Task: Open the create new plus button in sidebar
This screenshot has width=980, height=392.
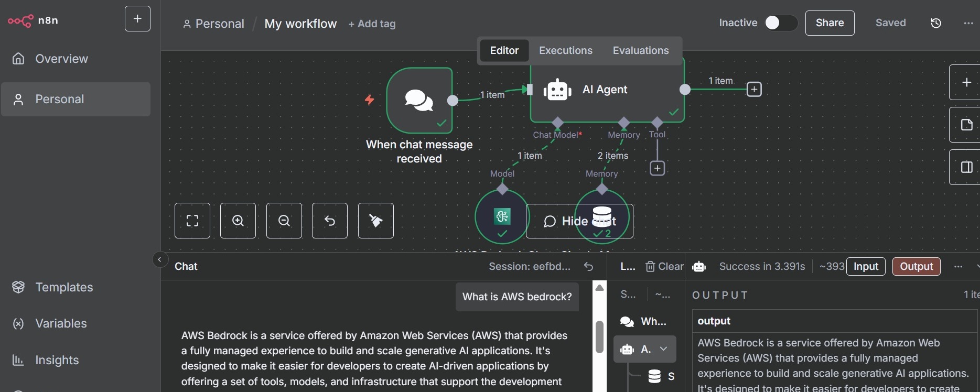Action: click(x=137, y=19)
